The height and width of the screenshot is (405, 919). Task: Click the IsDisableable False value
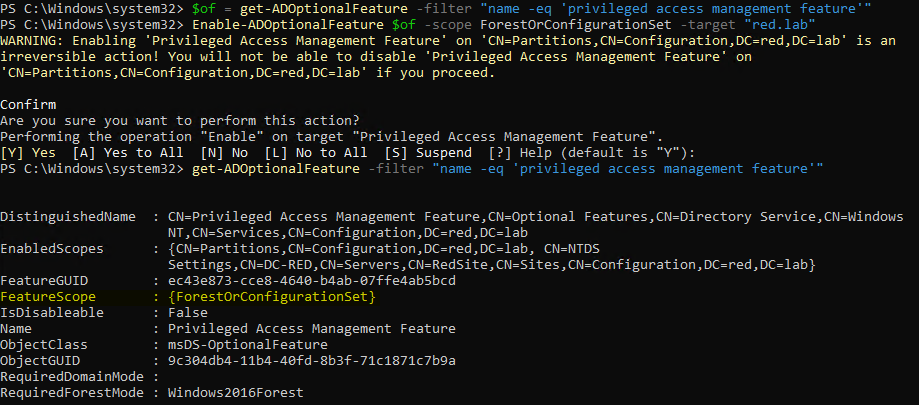(x=188, y=312)
